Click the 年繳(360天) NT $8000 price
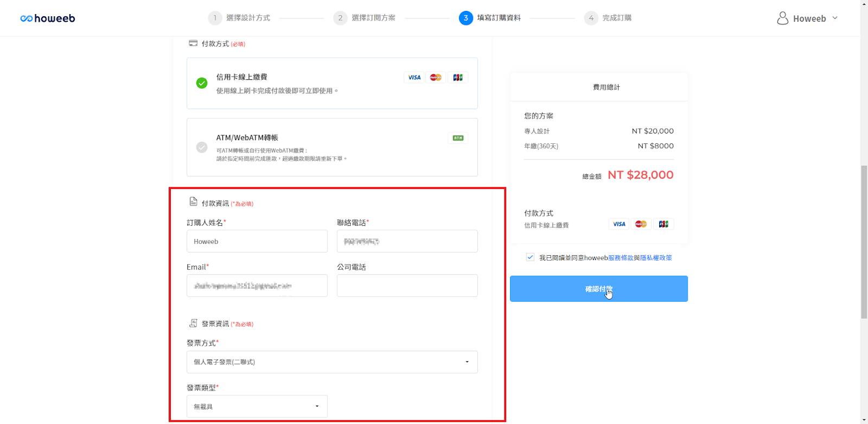Viewport: 868px width, 424px height. 656,146
